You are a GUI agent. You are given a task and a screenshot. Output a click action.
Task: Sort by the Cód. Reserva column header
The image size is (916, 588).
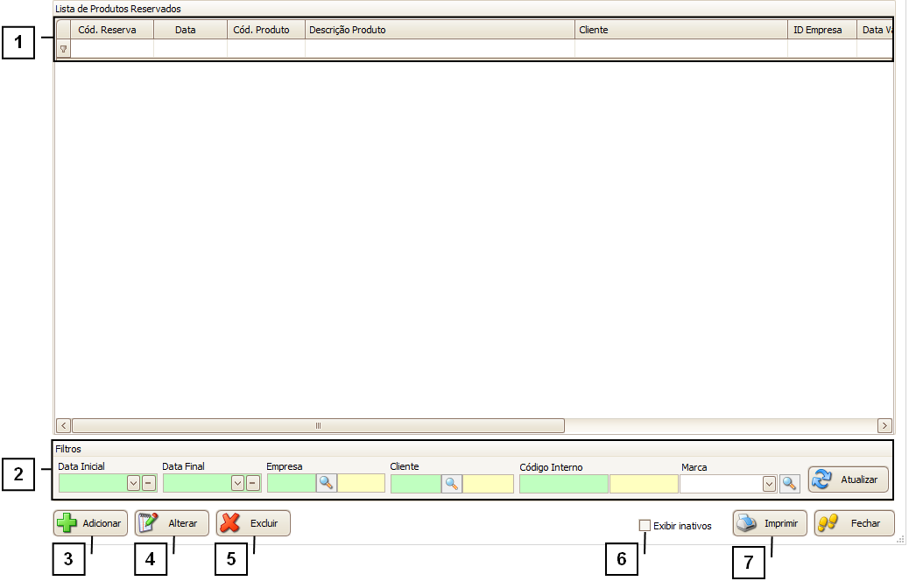click(107, 30)
